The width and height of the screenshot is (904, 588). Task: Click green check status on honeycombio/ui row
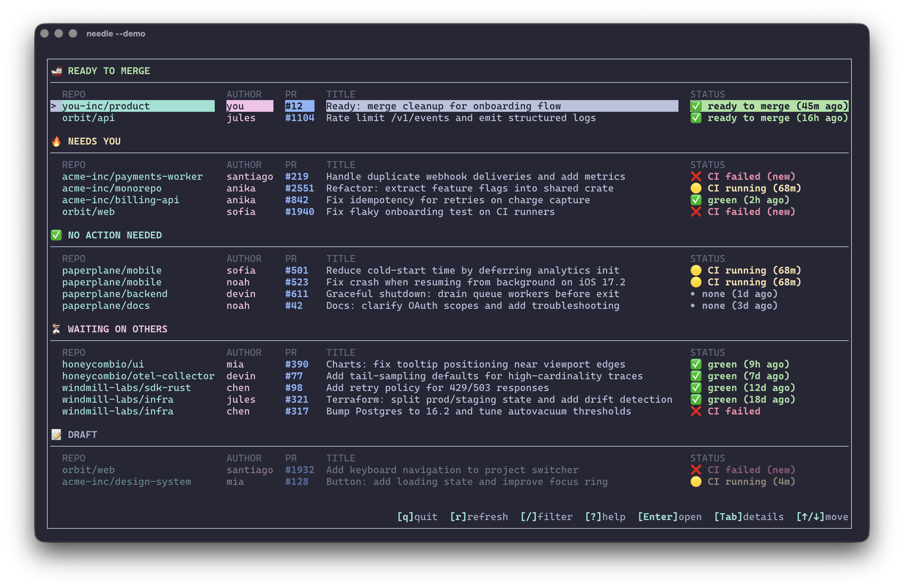[696, 364]
